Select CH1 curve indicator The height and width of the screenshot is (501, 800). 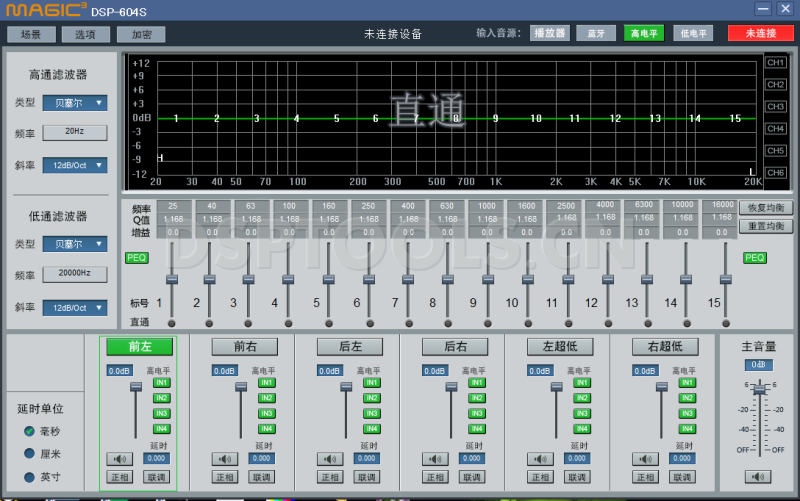pyautogui.click(x=776, y=63)
